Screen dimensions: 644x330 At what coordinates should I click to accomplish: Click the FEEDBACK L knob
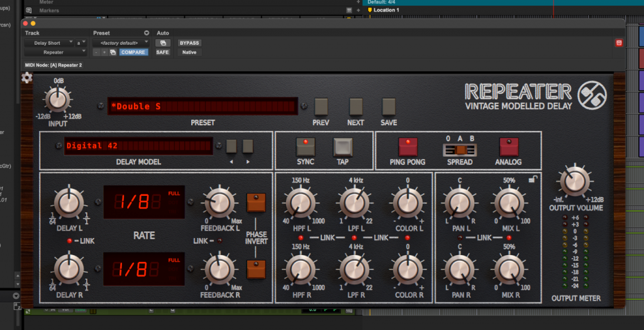tap(219, 202)
